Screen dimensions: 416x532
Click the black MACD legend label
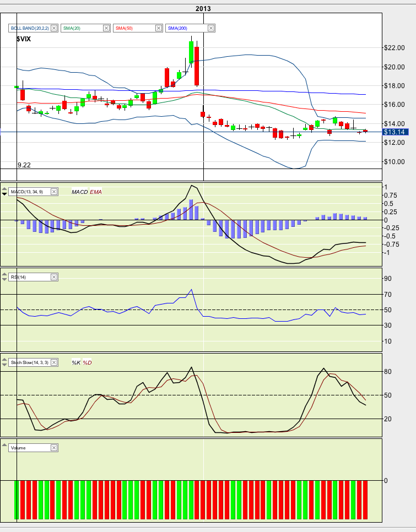[80, 192]
